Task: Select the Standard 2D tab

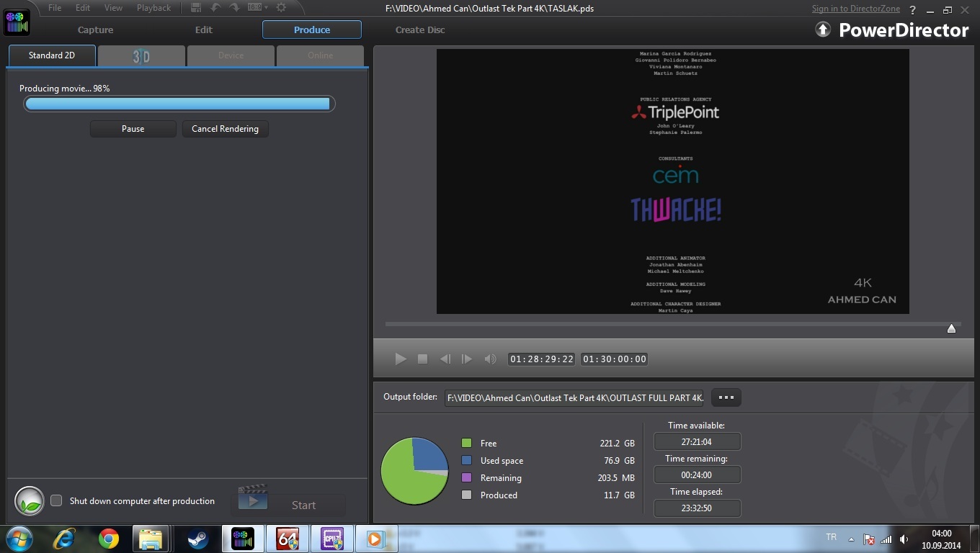Action: [52, 55]
